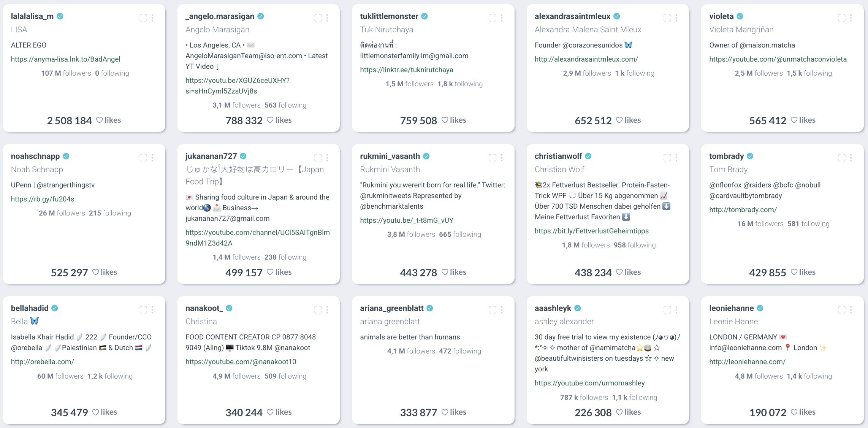
Task: Select the jukananan727 username heading
Action: 211,156
